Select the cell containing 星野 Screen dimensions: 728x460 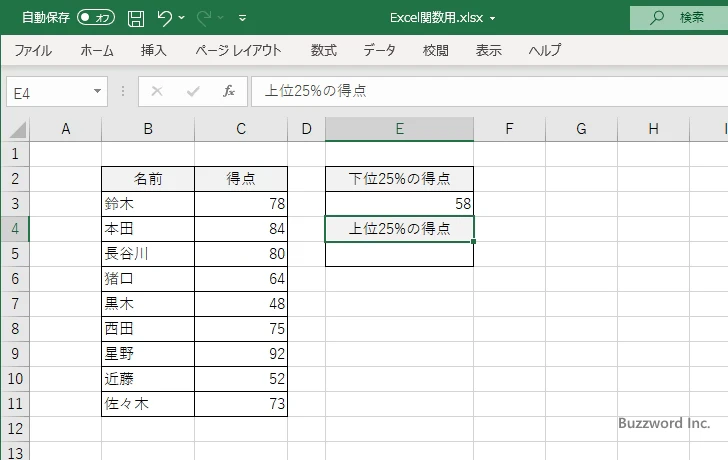148,354
